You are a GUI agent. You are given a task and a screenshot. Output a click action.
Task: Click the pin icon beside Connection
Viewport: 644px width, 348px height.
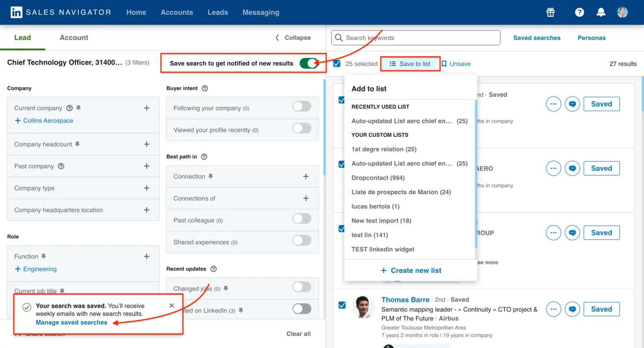(x=210, y=176)
